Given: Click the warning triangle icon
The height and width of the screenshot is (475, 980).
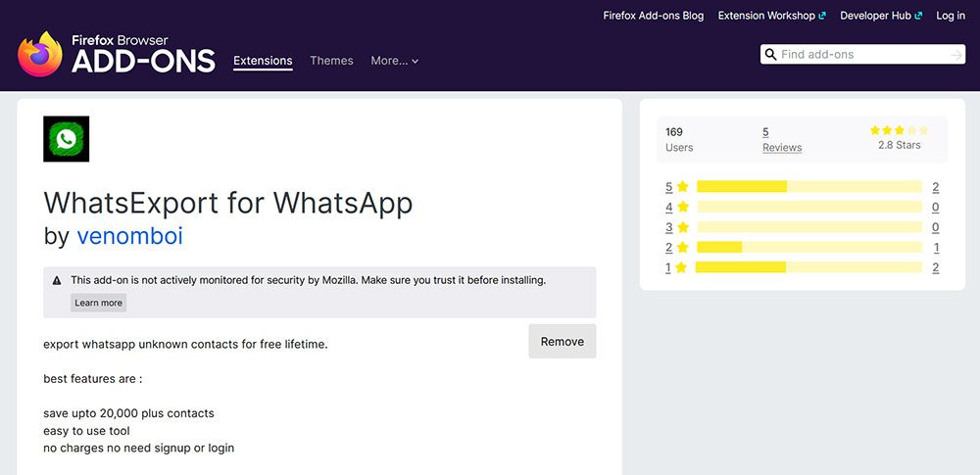Looking at the screenshot, I should [x=57, y=281].
